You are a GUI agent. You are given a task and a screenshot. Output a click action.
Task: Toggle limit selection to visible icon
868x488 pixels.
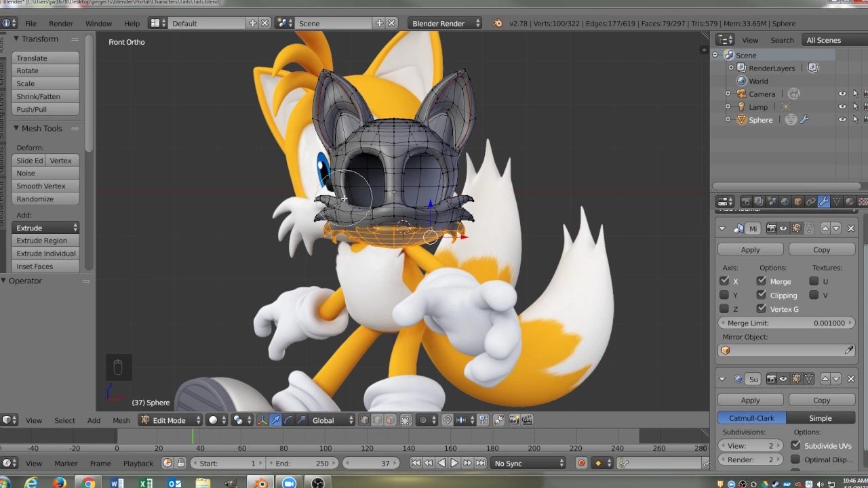click(406, 420)
